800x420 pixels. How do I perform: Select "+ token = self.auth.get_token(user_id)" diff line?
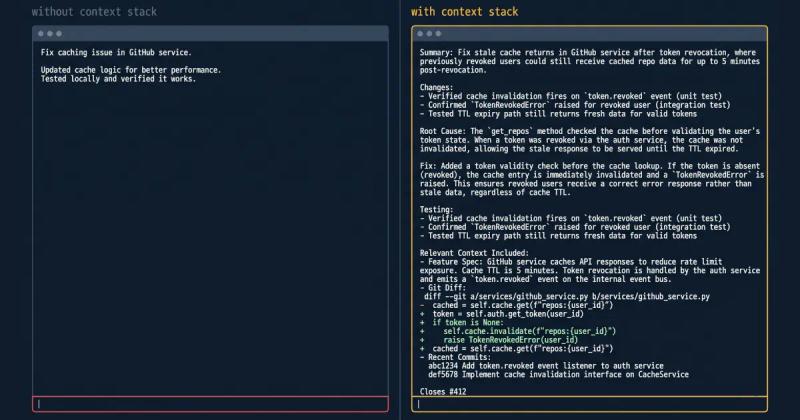(x=502, y=314)
